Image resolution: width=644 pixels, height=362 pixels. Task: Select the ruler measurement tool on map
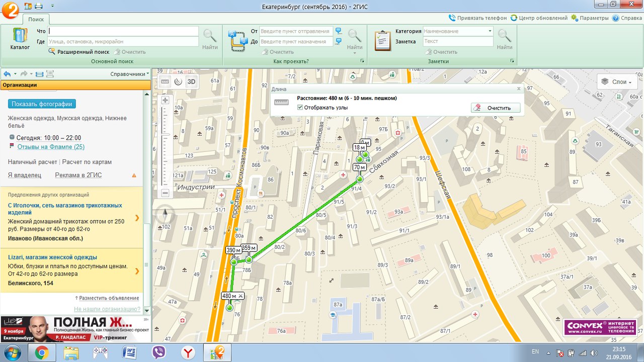[166, 81]
